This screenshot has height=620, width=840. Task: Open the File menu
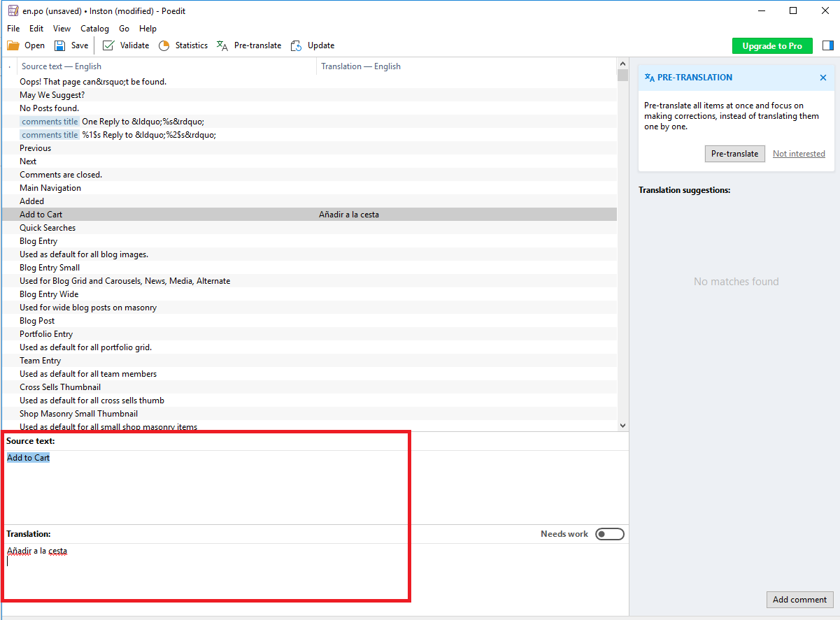(13, 29)
